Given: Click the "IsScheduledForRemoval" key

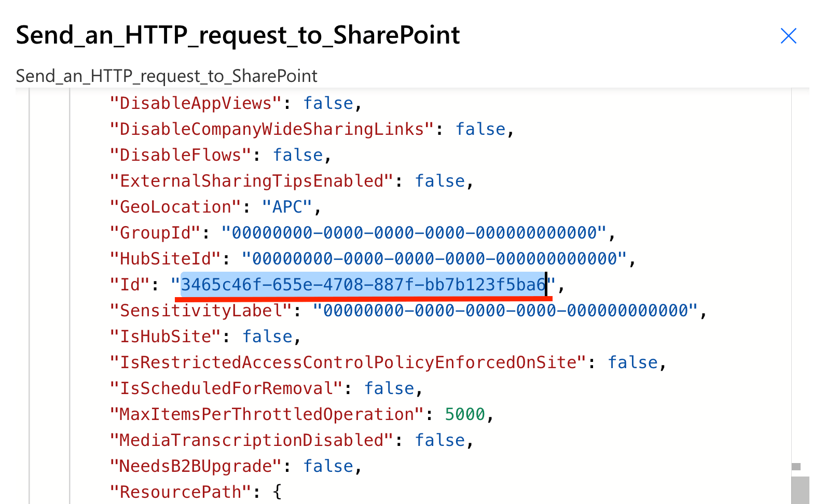Looking at the screenshot, I should coord(226,388).
